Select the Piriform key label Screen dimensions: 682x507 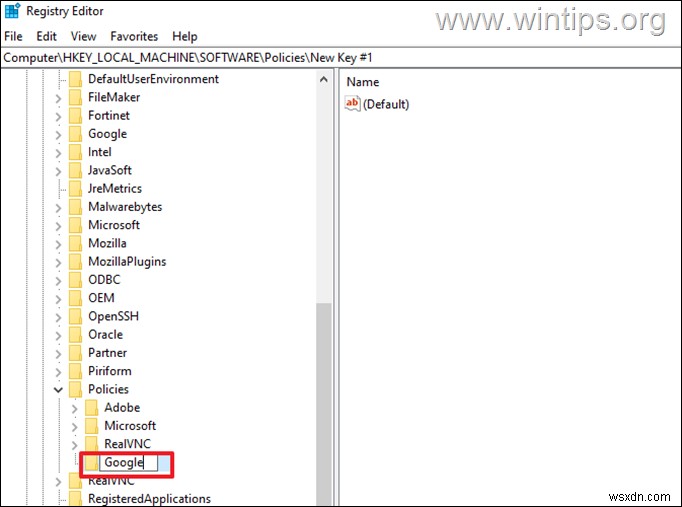(x=110, y=371)
